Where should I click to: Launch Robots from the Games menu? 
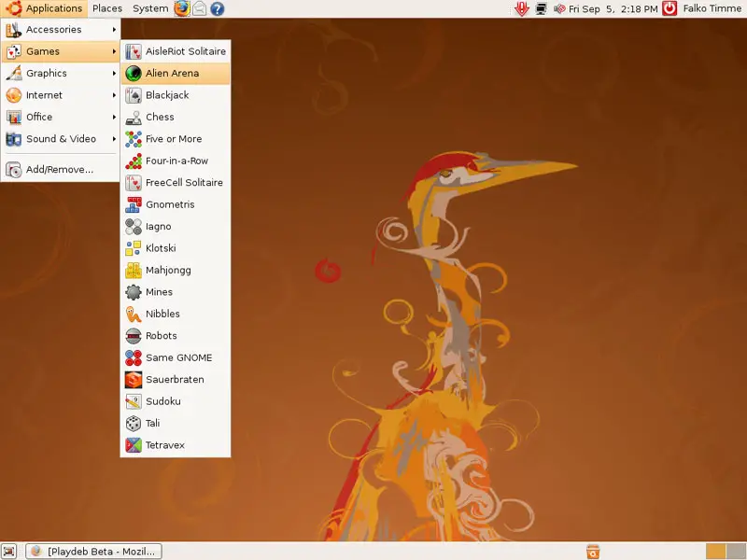coord(176,336)
